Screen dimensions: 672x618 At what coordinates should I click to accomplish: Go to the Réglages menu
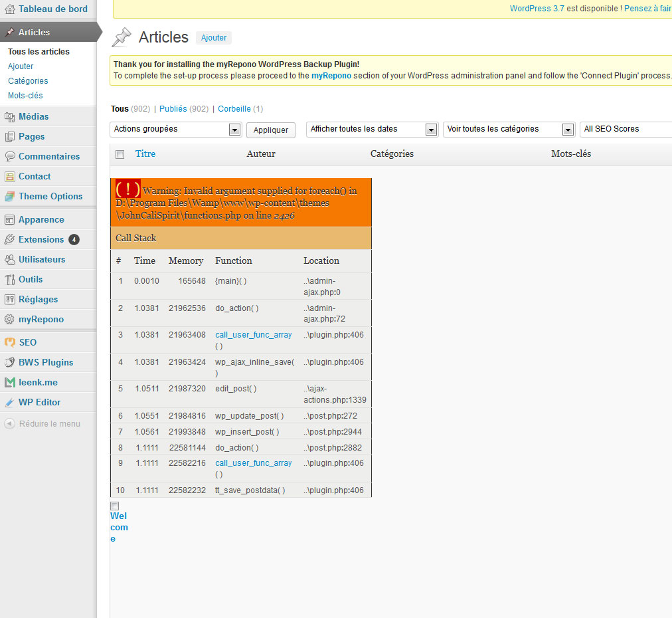pos(38,300)
